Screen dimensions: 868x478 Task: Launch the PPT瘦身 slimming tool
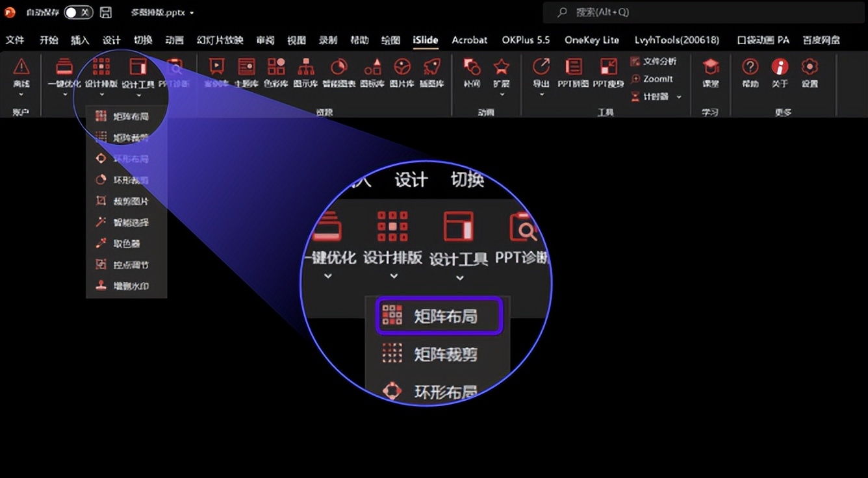coord(608,72)
